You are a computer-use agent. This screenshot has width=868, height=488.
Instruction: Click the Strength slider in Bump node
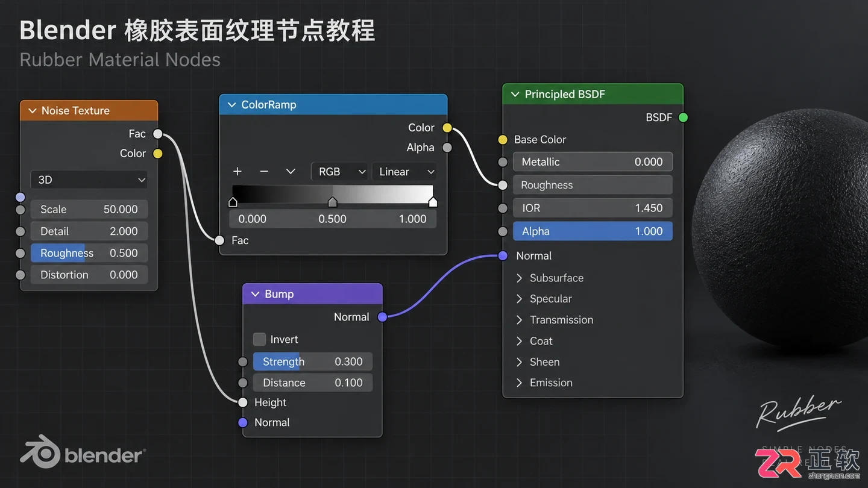[x=313, y=361]
